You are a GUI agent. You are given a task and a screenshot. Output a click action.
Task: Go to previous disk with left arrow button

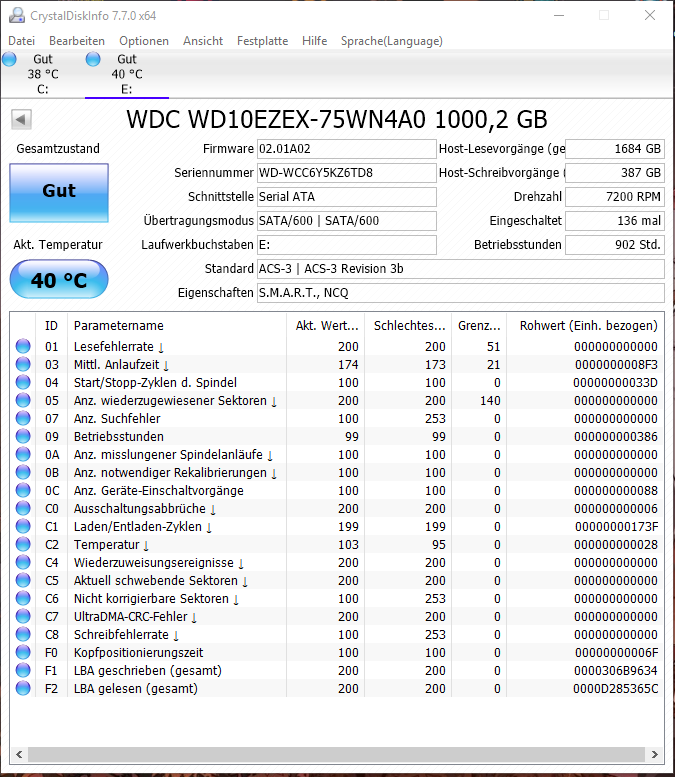21,119
